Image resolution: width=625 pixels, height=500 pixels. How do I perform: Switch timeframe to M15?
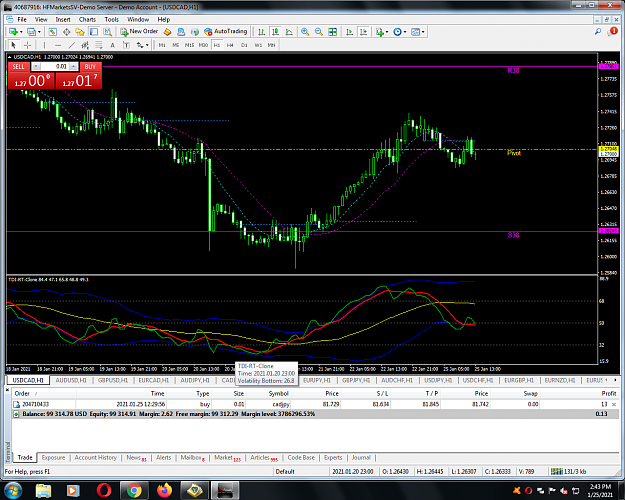(189, 45)
